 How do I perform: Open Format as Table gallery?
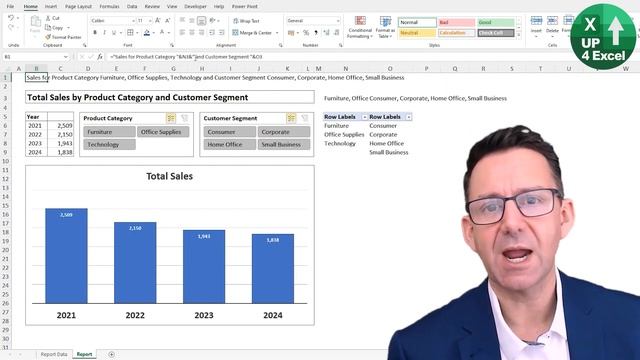[385, 27]
